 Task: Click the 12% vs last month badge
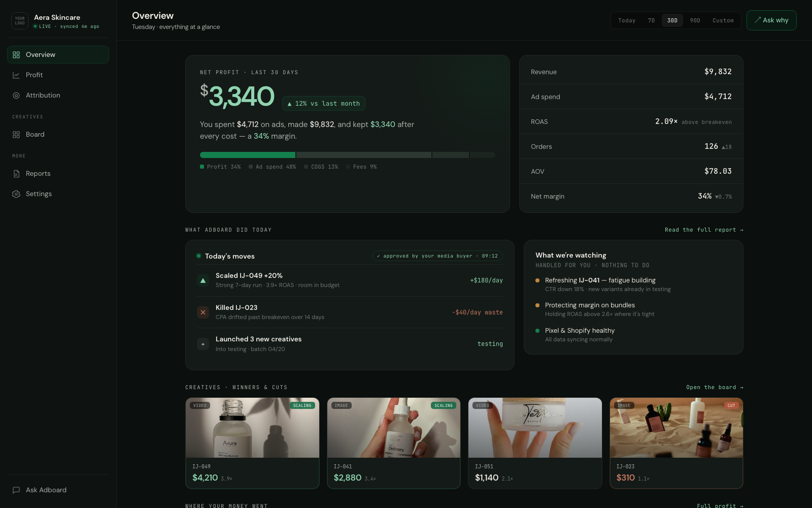pos(324,103)
